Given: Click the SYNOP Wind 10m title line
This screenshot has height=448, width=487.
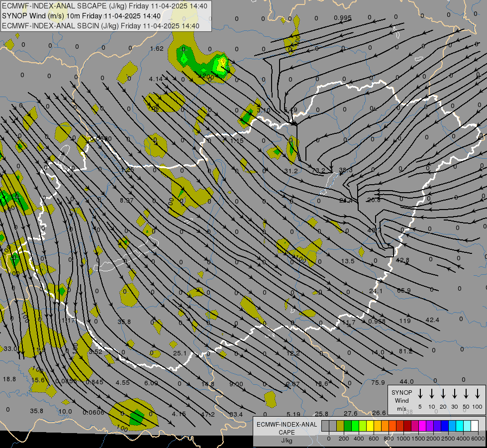Looking at the screenshot, I should [82, 16].
